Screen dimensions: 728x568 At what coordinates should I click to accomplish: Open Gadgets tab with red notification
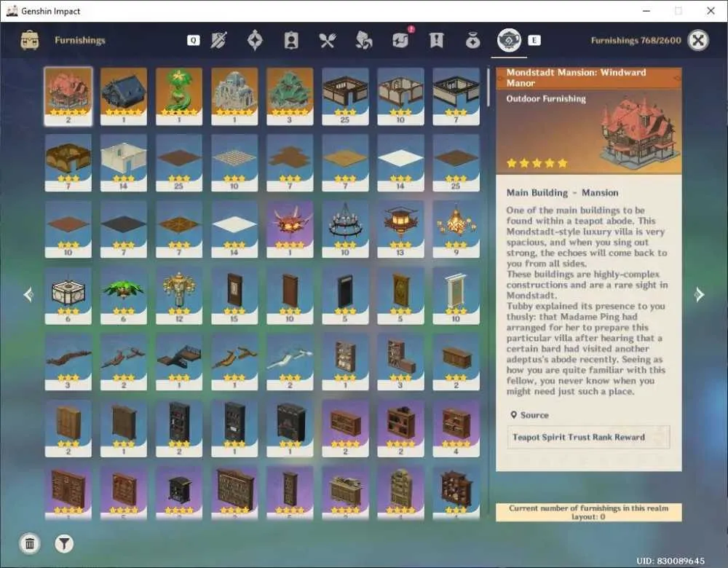400,39
